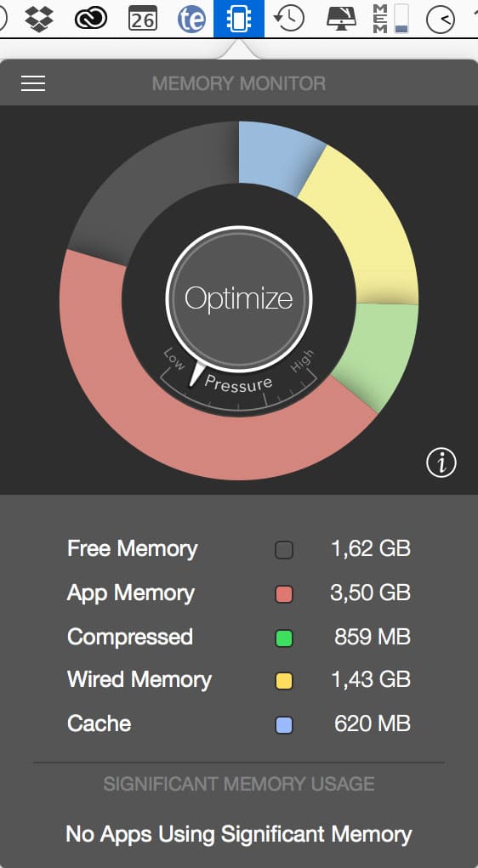
Task: Click the MEM memory meter icon
Action: coord(390,19)
